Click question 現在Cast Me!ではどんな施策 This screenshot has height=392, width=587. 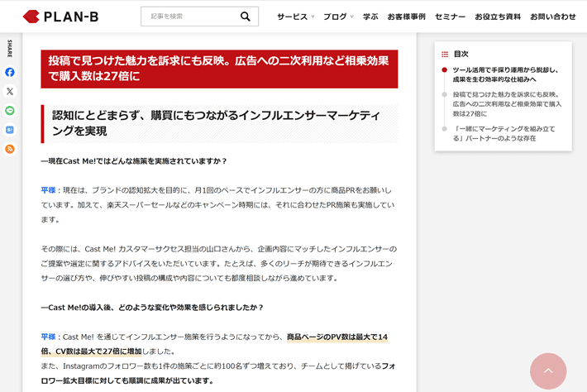click(134, 161)
